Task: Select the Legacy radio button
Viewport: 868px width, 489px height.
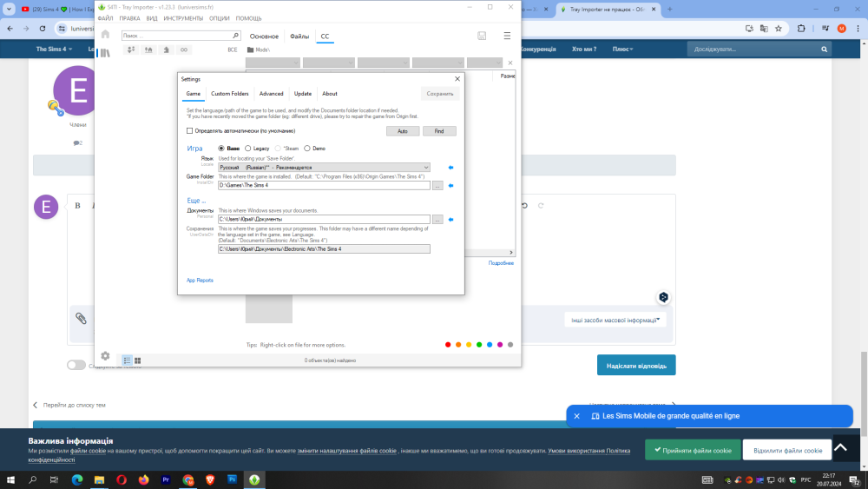Action: [x=248, y=149]
